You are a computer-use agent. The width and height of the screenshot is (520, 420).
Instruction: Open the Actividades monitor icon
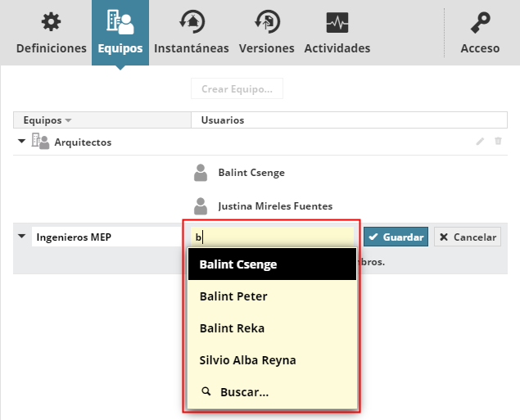[337, 22]
